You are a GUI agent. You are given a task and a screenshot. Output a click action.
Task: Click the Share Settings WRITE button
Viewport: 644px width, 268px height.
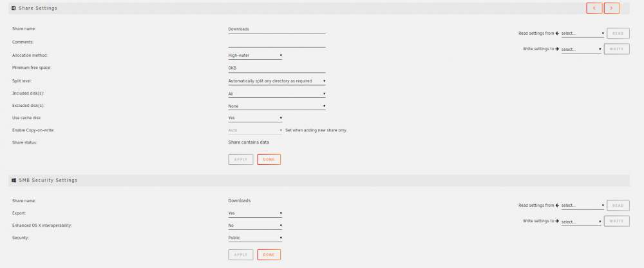coord(616,49)
